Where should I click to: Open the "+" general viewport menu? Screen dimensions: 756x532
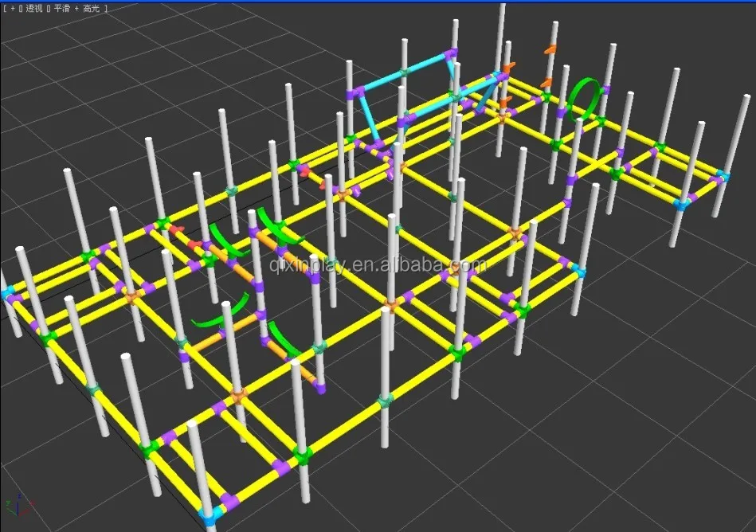coord(12,8)
